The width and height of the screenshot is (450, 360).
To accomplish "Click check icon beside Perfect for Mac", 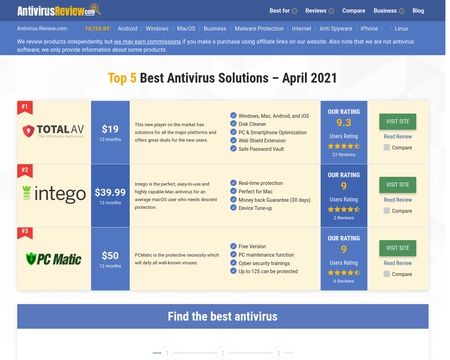I will pos(233,191).
